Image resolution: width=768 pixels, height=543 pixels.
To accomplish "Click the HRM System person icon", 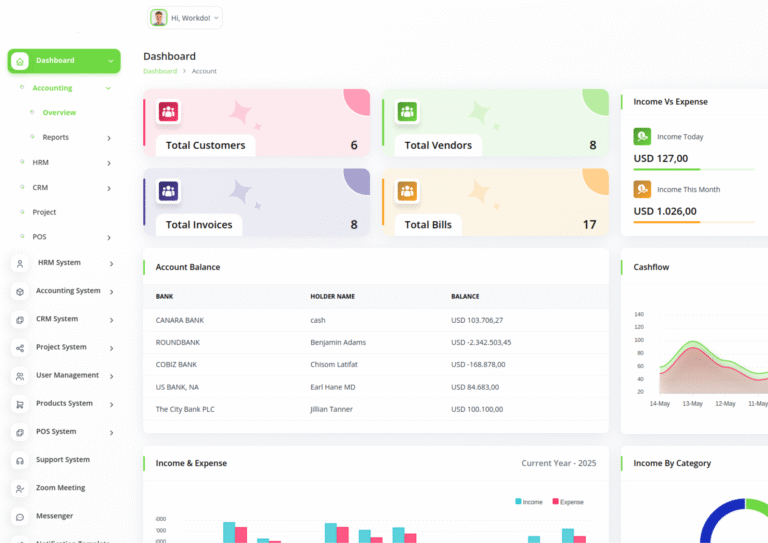I will point(20,264).
